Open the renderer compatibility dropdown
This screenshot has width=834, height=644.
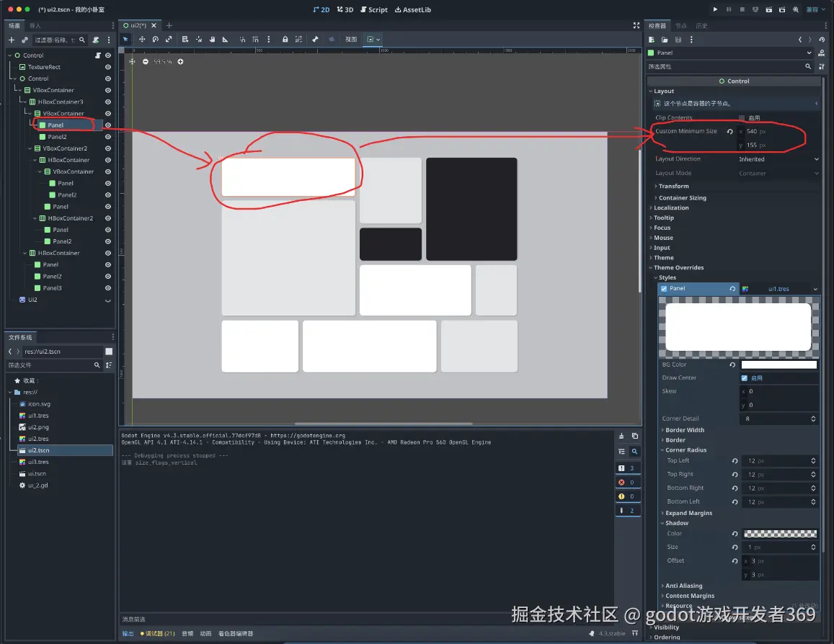pos(816,9)
